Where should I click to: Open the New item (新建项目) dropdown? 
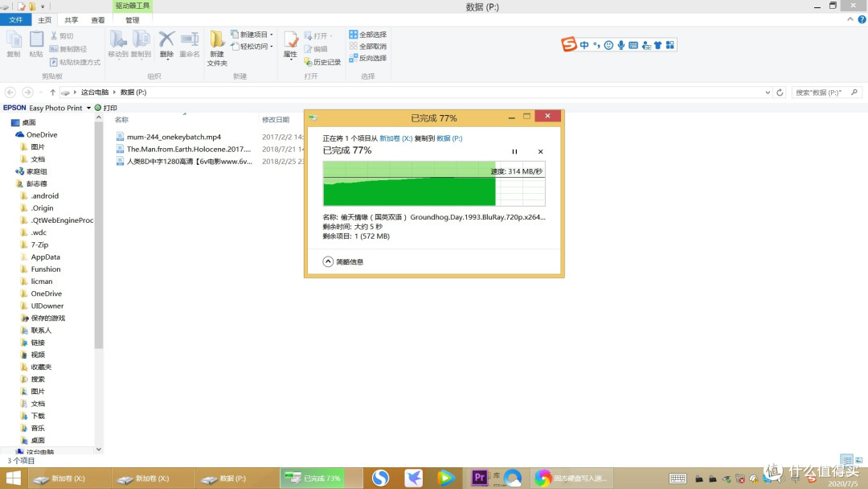[252, 35]
